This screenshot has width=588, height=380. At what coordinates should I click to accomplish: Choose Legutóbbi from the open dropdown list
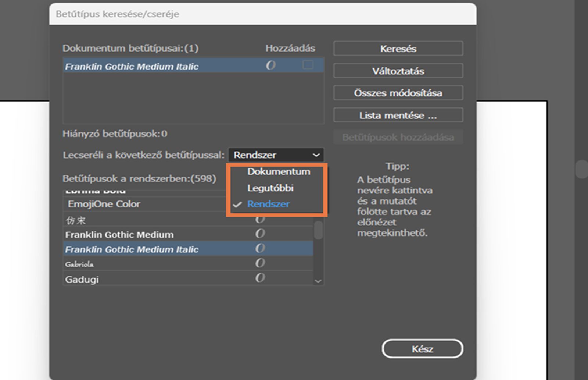pyautogui.click(x=270, y=188)
